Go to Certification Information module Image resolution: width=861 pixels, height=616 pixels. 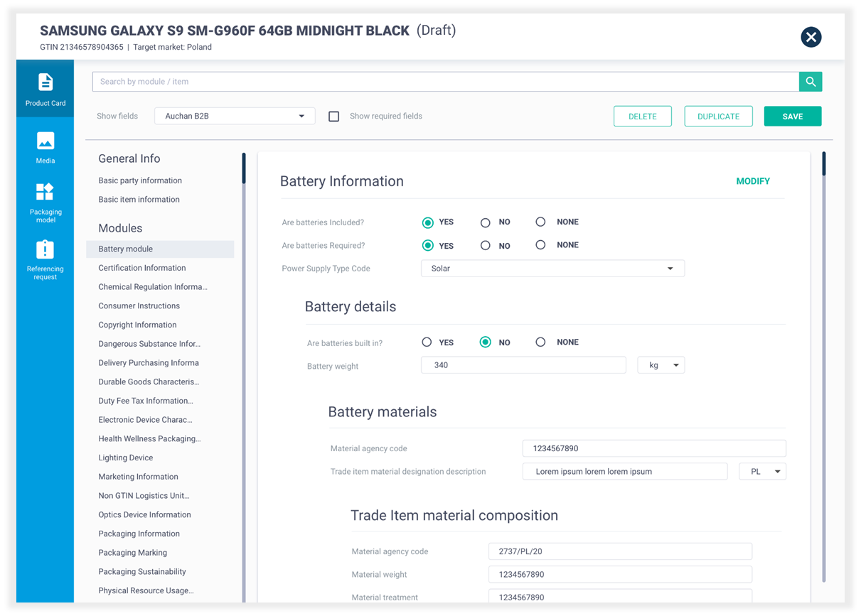[x=142, y=268]
